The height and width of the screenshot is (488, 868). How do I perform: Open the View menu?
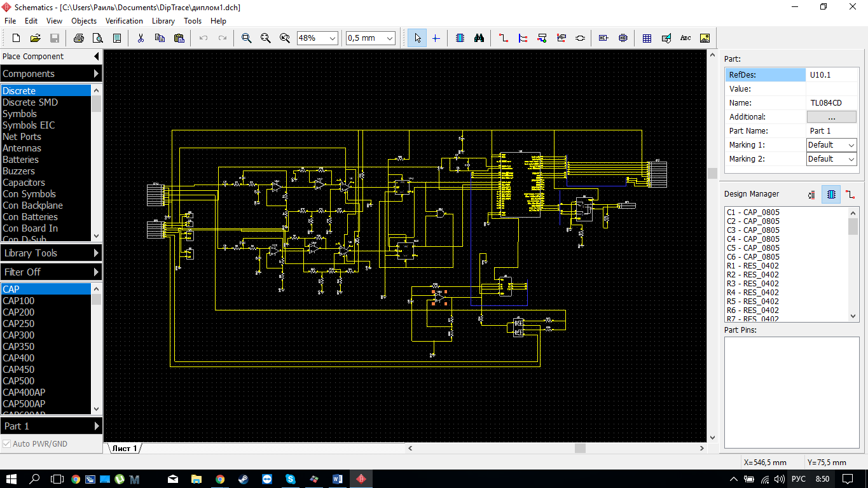[x=54, y=21]
